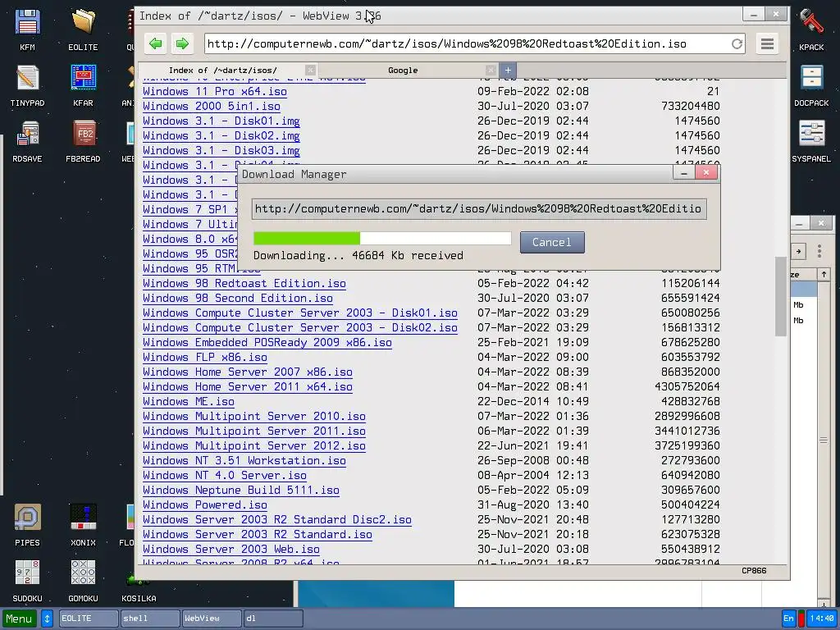Image resolution: width=840 pixels, height=630 pixels.
Task: Open WebView hamburger menu
Action: (767, 43)
